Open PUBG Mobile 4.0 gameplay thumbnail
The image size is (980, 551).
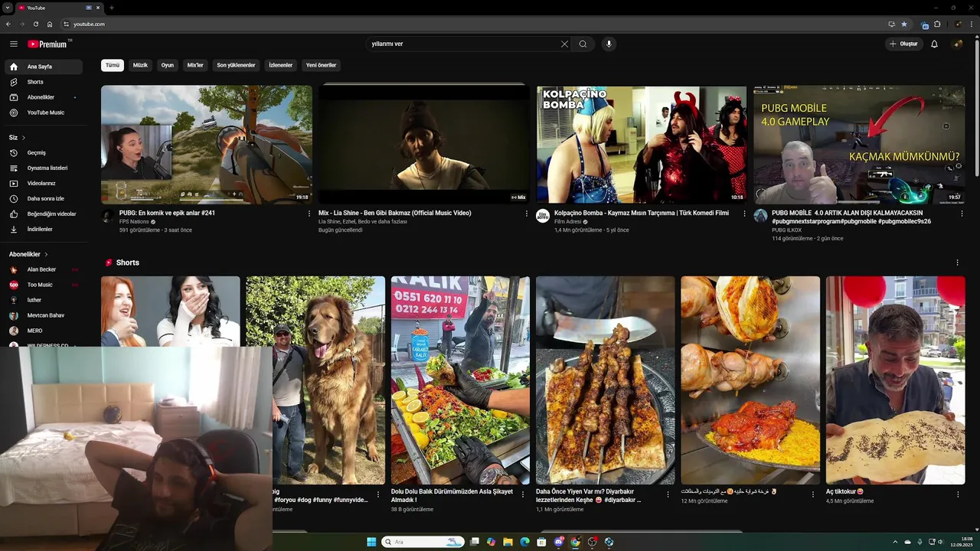[x=859, y=145]
